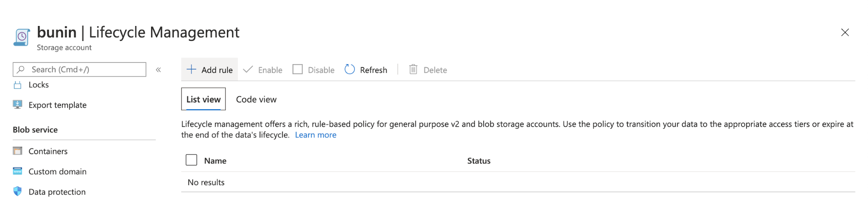
Task: Click the Lifecycle Management storage account icon
Action: click(22, 38)
